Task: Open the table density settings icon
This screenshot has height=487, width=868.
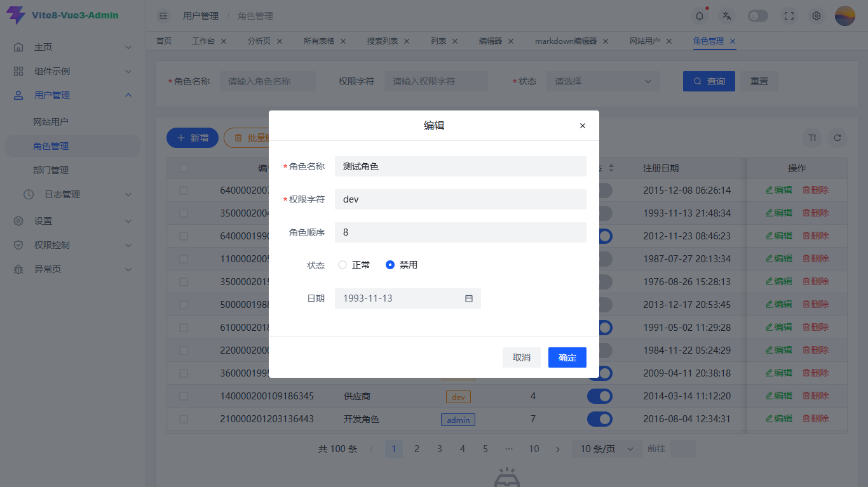Action: [x=812, y=138]
